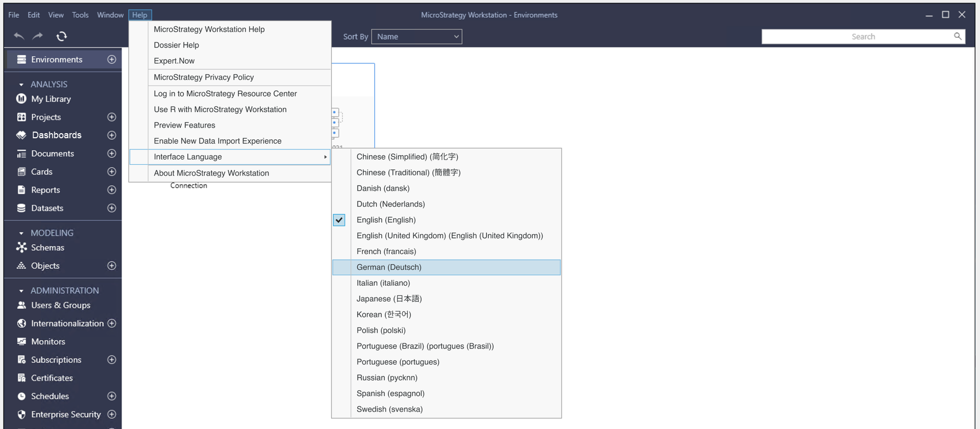Select checked English (English) language option

tap(386, 220)
